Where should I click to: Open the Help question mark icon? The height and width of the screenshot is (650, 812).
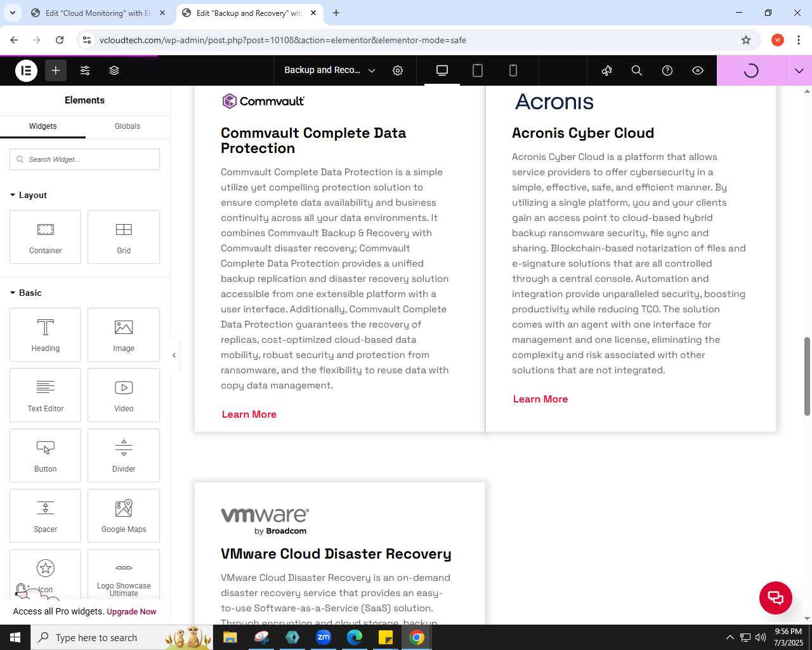click(x=667, y=70)
